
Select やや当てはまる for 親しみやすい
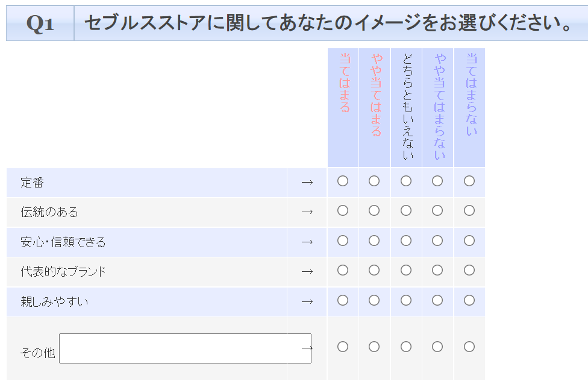coord(374,300)
